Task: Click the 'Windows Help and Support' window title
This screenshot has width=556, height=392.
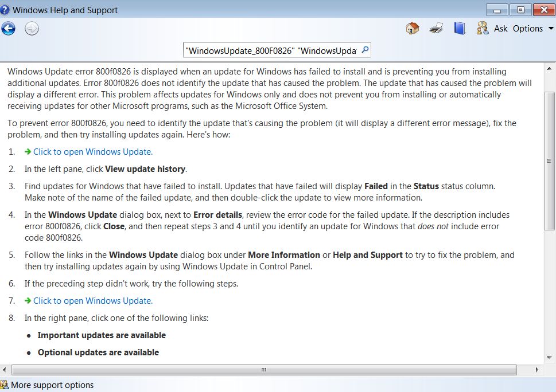Action: click(65, 10)
